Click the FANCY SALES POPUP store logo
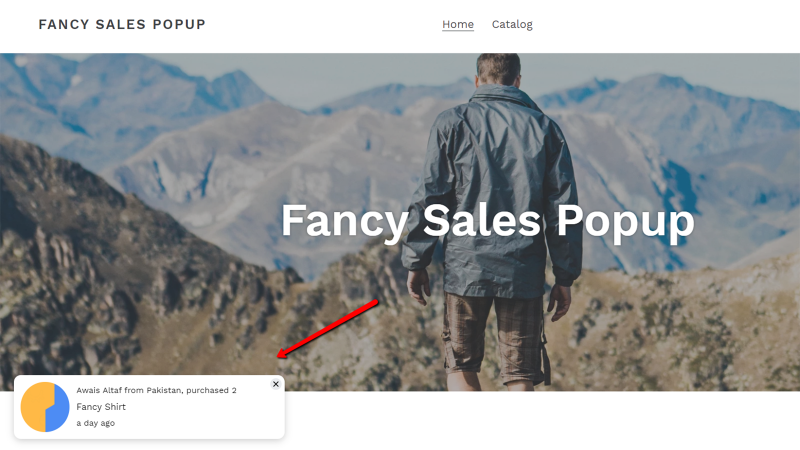Screen dimensions: 800x450 coord(122,24)
